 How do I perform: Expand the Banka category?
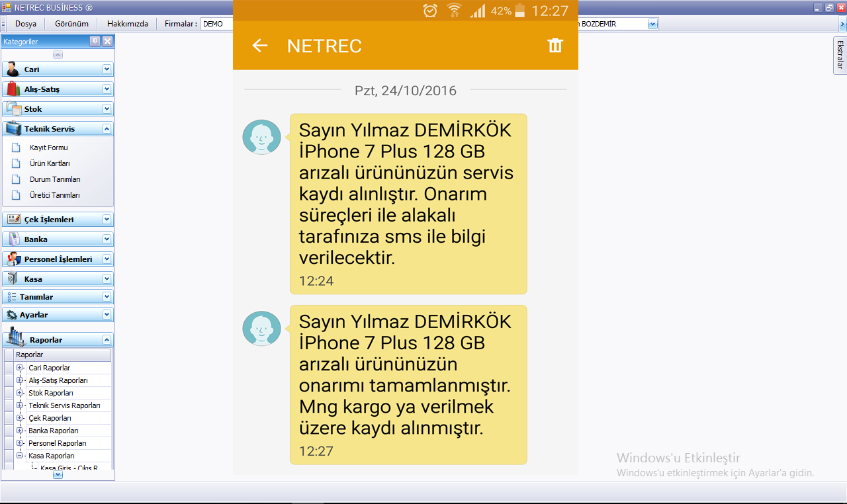coord(107,239)
